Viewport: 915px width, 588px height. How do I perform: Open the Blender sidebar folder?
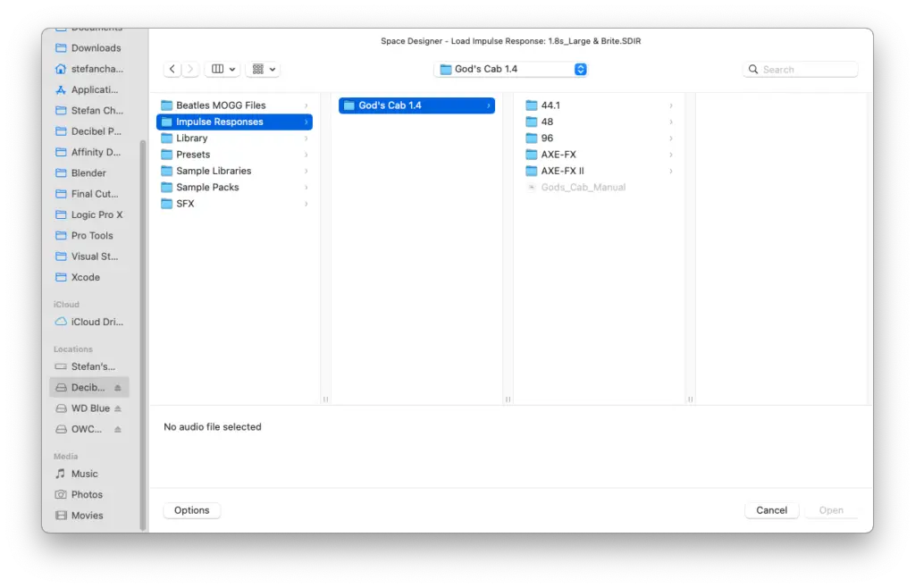[x=88, y=173]
